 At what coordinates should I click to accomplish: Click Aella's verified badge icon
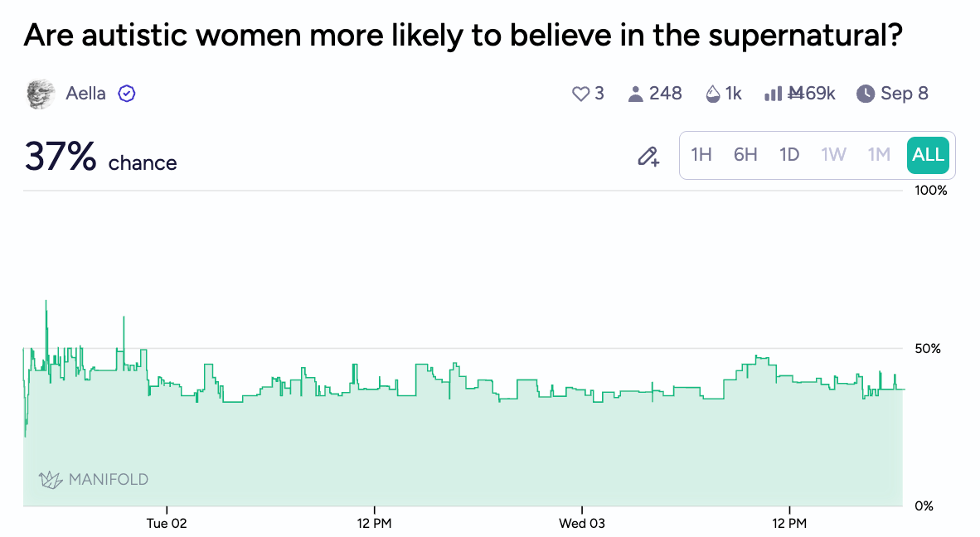point(127,94)
